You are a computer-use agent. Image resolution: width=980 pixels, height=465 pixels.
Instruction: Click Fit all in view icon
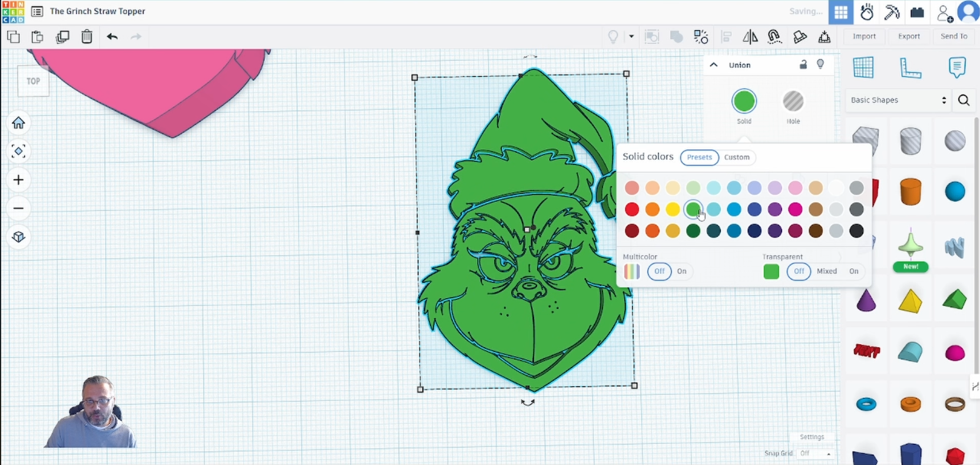coord(18,151)
